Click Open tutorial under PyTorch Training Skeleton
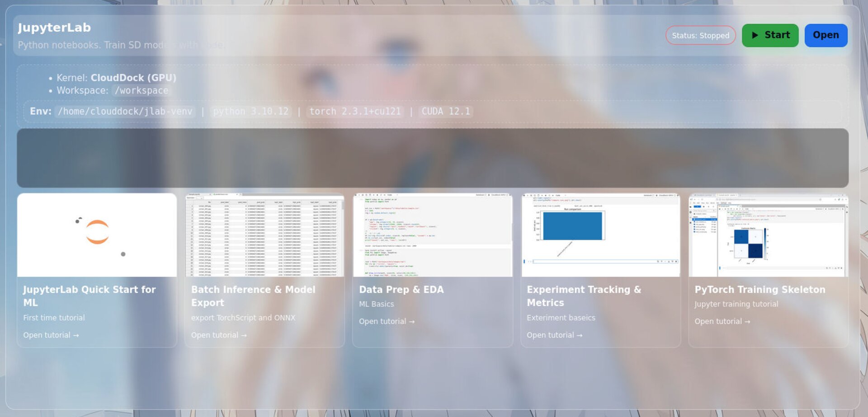Viewport: 868px width, 417px height. (722, 322)
